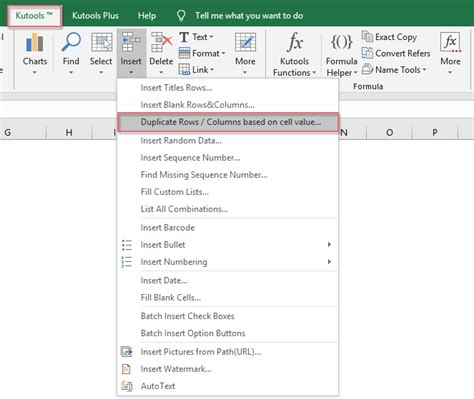Choose List All Combinations menu item

228,209
